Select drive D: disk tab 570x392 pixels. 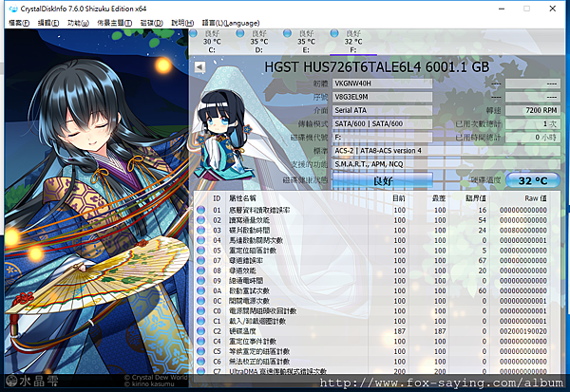pyautogui.click(x=258, y=42)
